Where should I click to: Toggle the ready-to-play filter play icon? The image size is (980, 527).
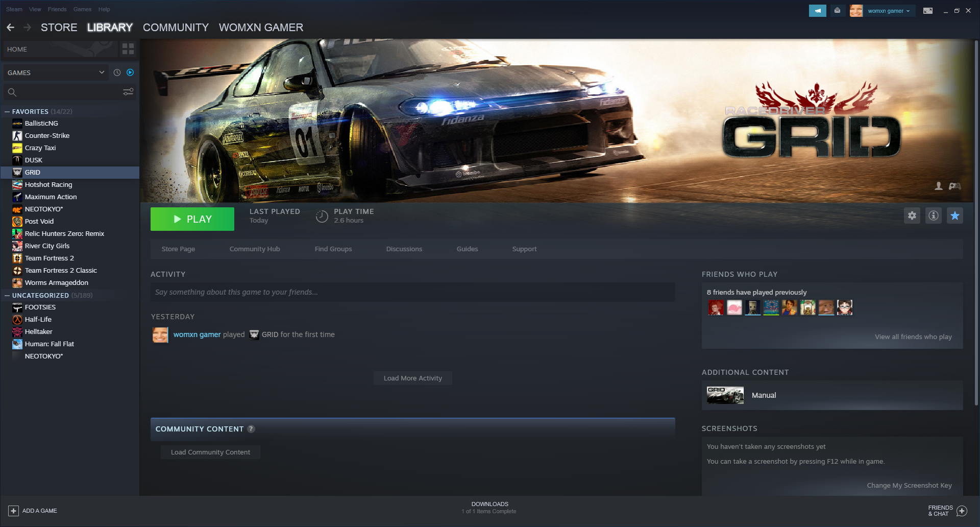click(x=130, y=73)
